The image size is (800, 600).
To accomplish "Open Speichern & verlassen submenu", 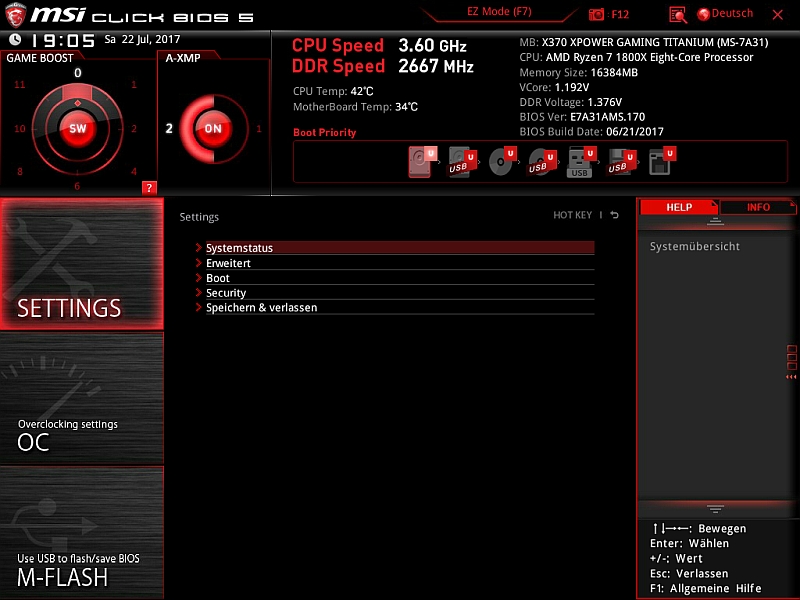I will pyautogui.click(x=400, y=308).
